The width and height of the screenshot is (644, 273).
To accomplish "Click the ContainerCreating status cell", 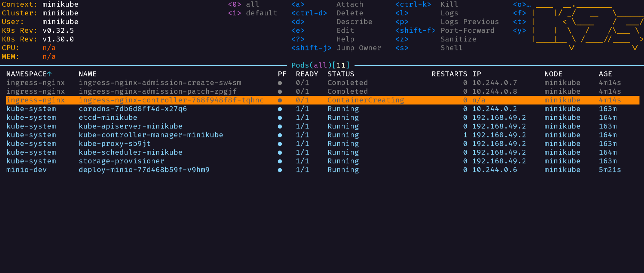I will (366, 100).
